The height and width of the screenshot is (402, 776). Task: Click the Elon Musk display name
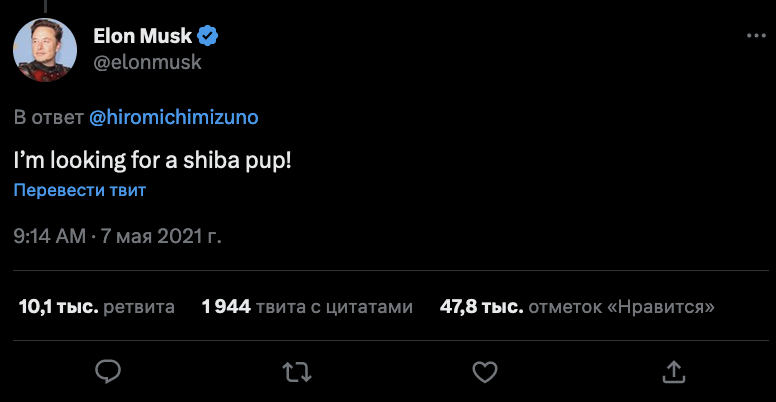click(142, 37)
